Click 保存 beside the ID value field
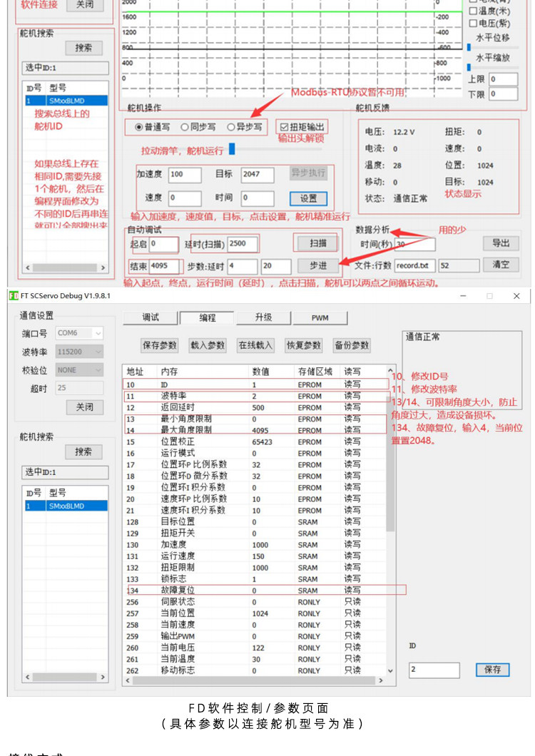Image resolution: width=535 pixels, height=756 pixels. [x=492, y=670]
